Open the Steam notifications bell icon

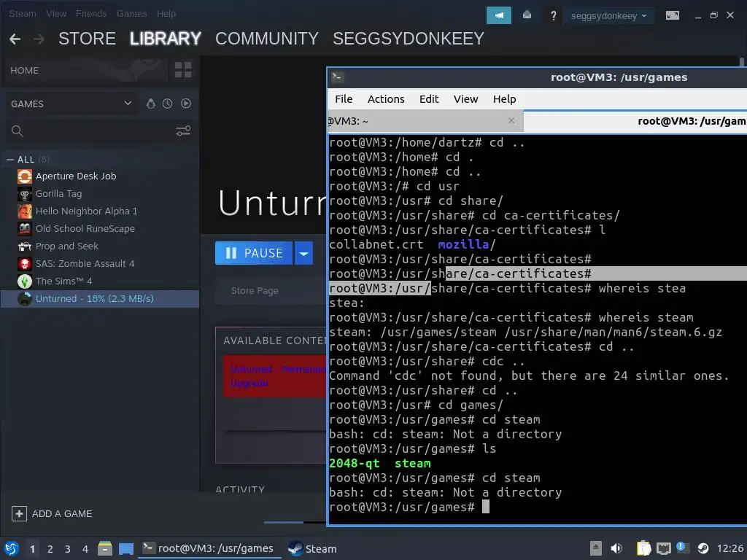pos(527,15)
